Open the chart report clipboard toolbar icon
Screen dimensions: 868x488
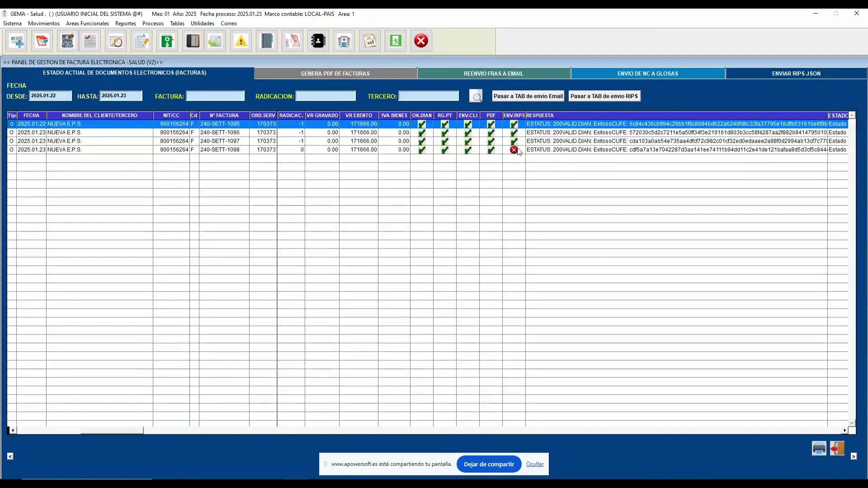370,41
